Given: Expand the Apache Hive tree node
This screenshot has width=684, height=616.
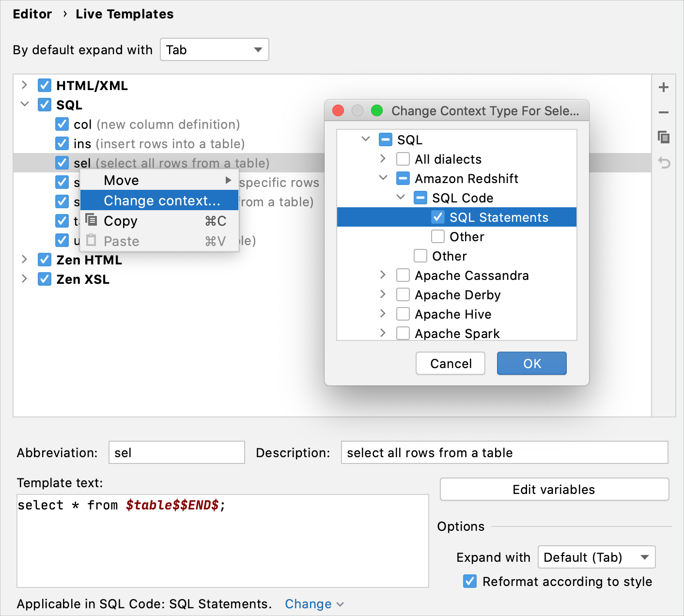Looking at the screenshot, I should [383, 314].
